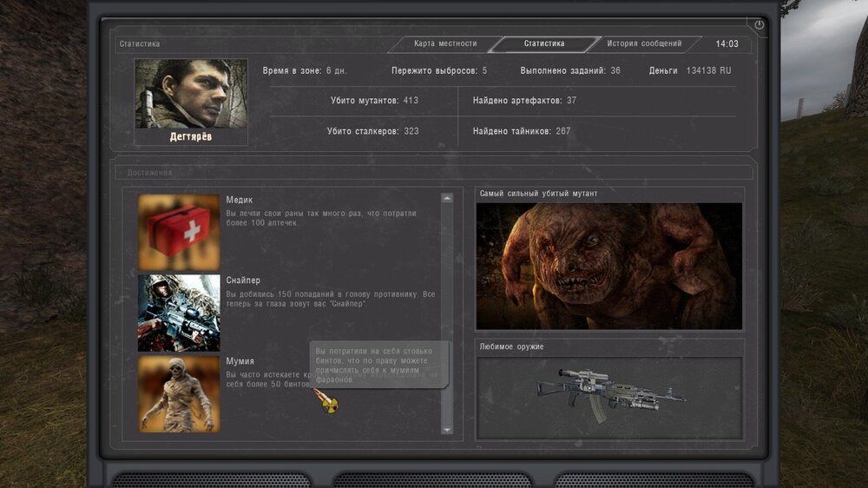Click the Медик achievement title
This screenshot has height=488, width=868.
point(240,200)
